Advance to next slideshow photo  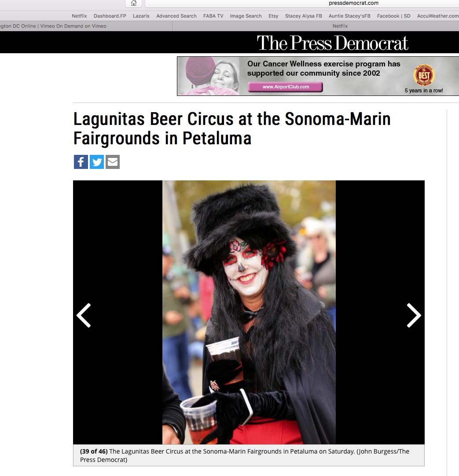tap(414, 315)
